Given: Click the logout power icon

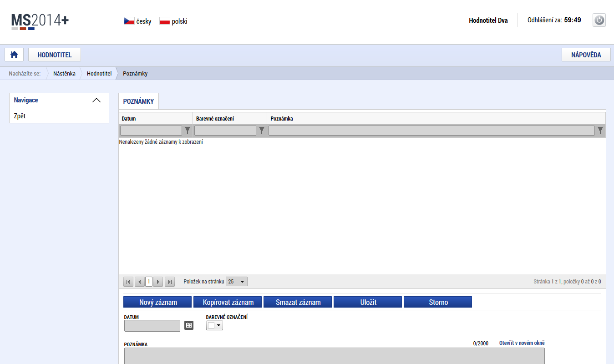Looking at the screenshot, I should 599,20.
